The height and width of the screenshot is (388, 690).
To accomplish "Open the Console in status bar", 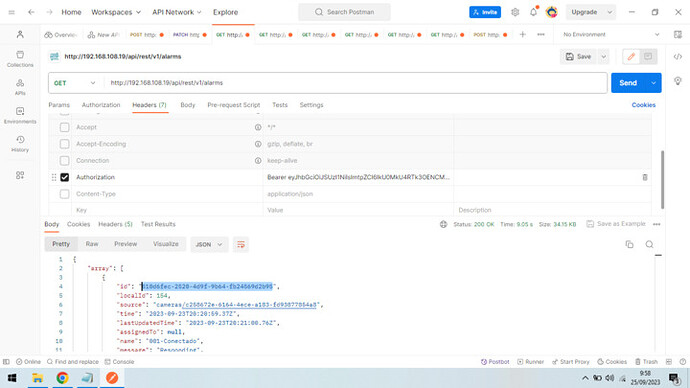I will click(x=119, y=362).
